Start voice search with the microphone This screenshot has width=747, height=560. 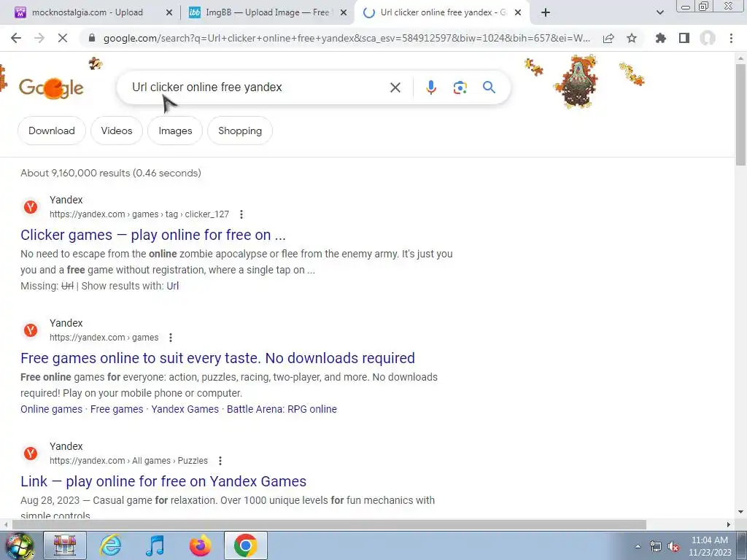430,87
